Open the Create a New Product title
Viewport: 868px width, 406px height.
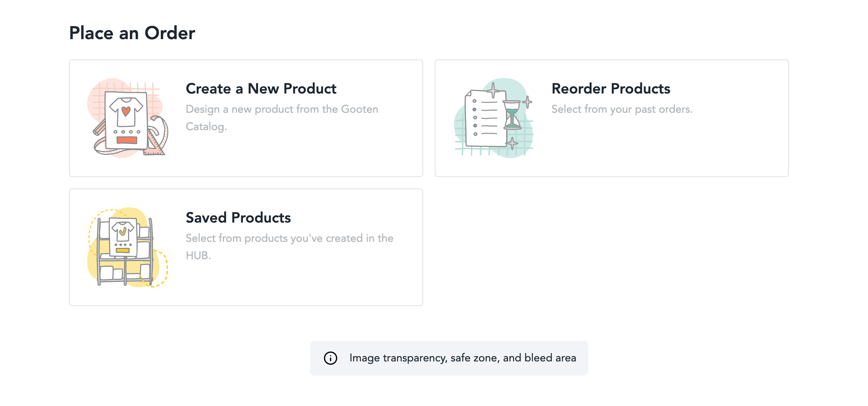coord(261,89)
